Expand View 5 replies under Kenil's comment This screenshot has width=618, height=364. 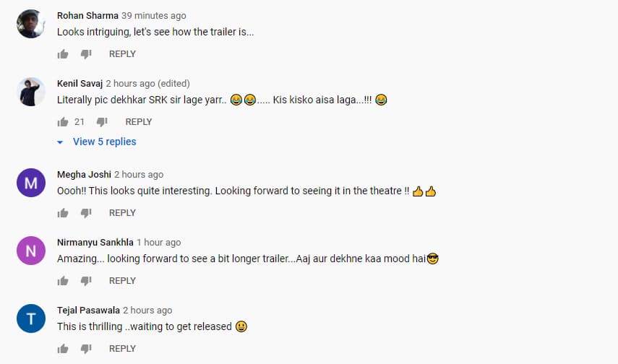tap(104, 142)
